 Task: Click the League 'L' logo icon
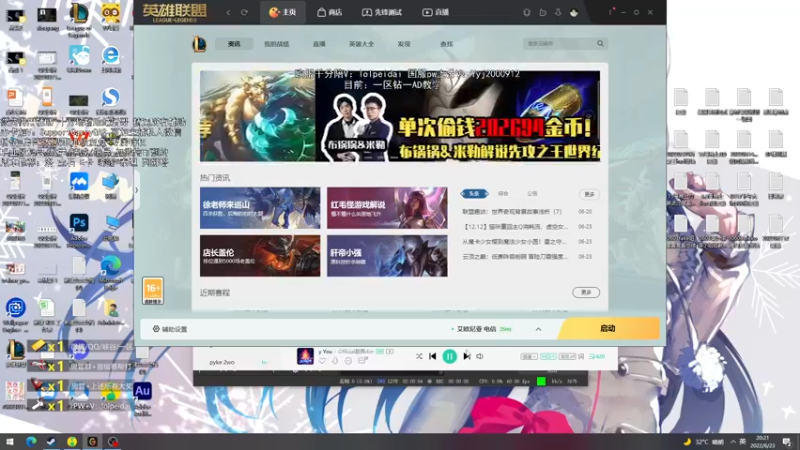click(x=199, y=44)
